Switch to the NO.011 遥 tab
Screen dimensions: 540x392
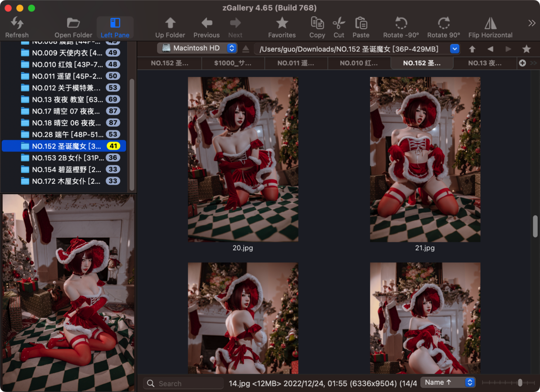pos(296,63)
